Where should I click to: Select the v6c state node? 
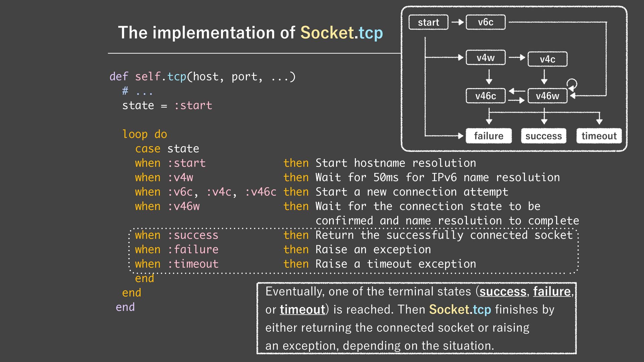pyautogui.click(x=485, y=22)
